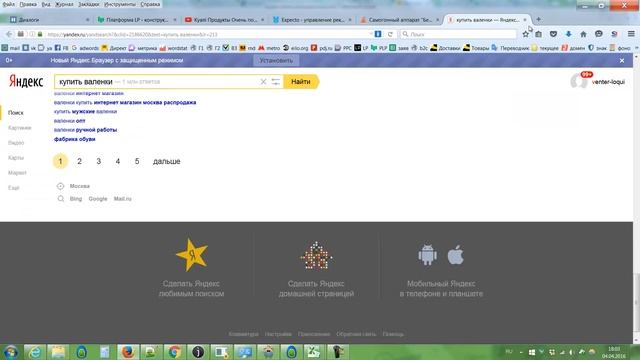Click the валенки ручной работы suggestion
Viewport: 640px width, 360px height.
[x=85, y=130]
